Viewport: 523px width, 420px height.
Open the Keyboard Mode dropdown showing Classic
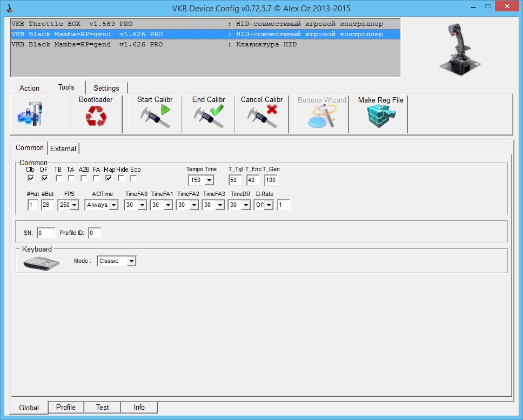click(x=131, y=261)
